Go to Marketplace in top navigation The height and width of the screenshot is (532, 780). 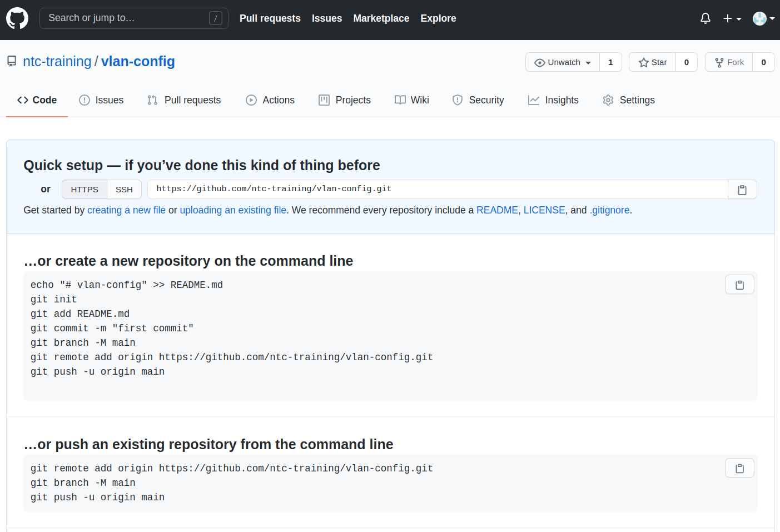tap(381, 18)
